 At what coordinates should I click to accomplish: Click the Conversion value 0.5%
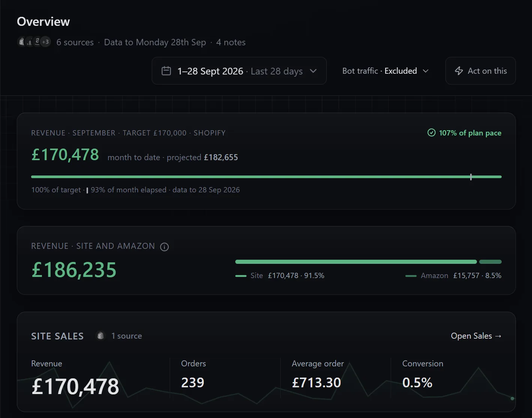click(x=417, y=382)
